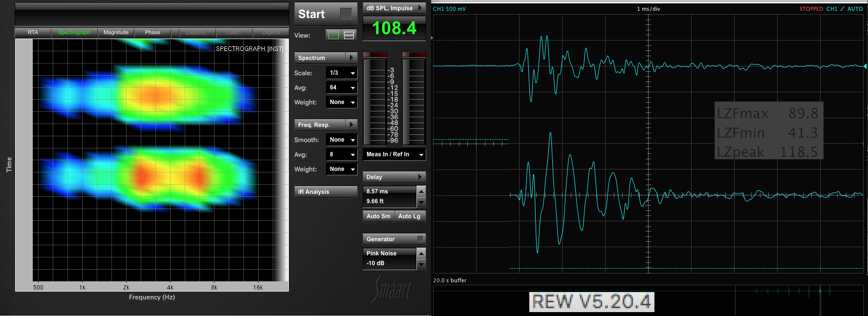The image size is (868, 316).
Task: Click the Auto Lg delay button
Action: [410, 216]
